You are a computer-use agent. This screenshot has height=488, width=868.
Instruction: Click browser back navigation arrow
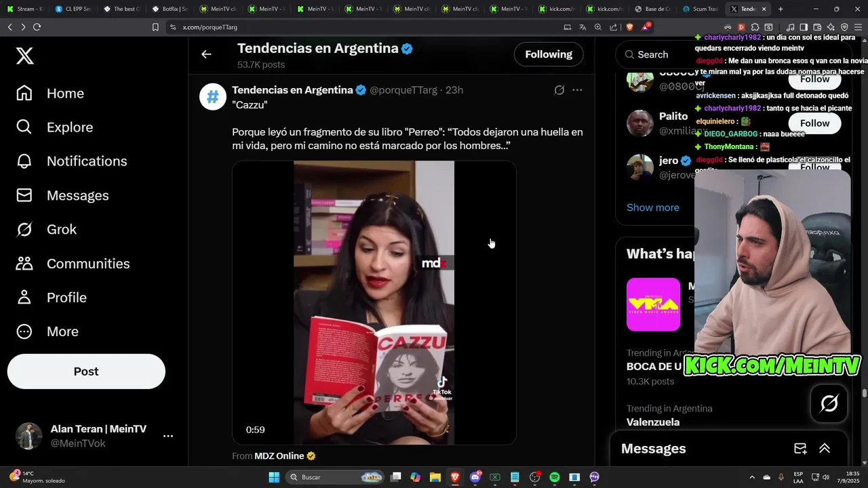[x=9, y=27]
